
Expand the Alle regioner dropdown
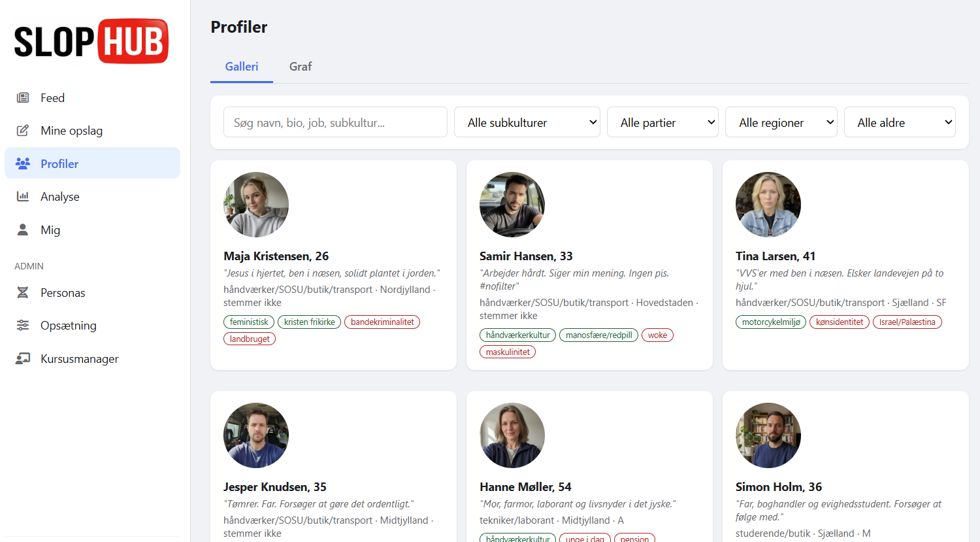(x=781, y=122)
